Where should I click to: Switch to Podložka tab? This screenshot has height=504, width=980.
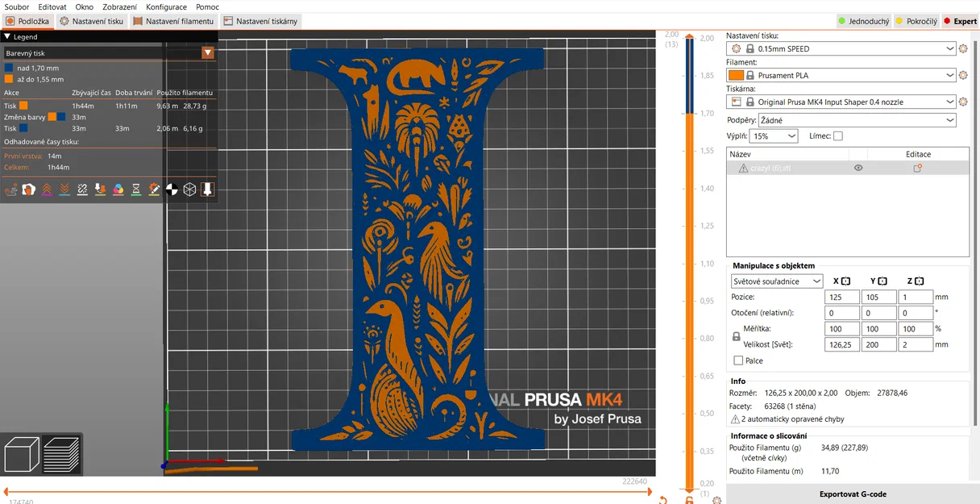point(27,21)
